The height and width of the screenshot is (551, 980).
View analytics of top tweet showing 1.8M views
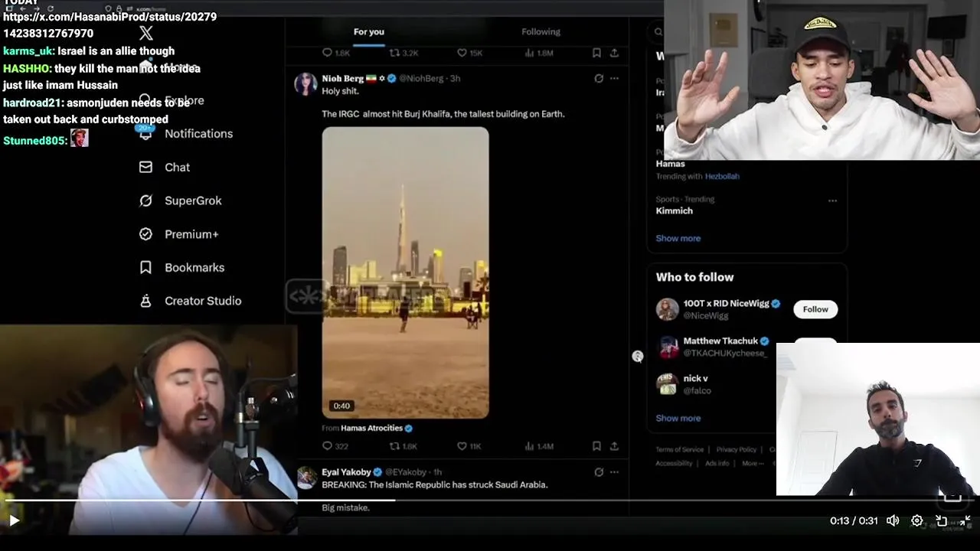pyautogui.click(x=538, y=53)
